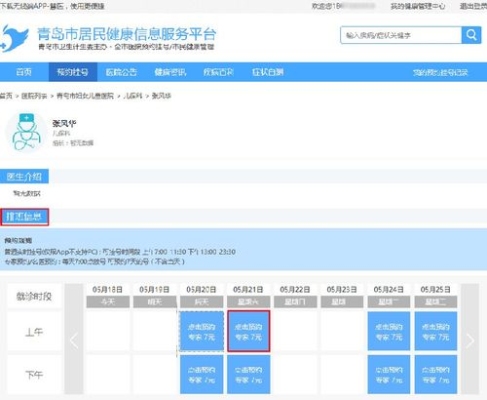487x400 pixels.
Task: Open the 医院公告 navigation item
Action: pyautogui.click(x=121, y=72)
